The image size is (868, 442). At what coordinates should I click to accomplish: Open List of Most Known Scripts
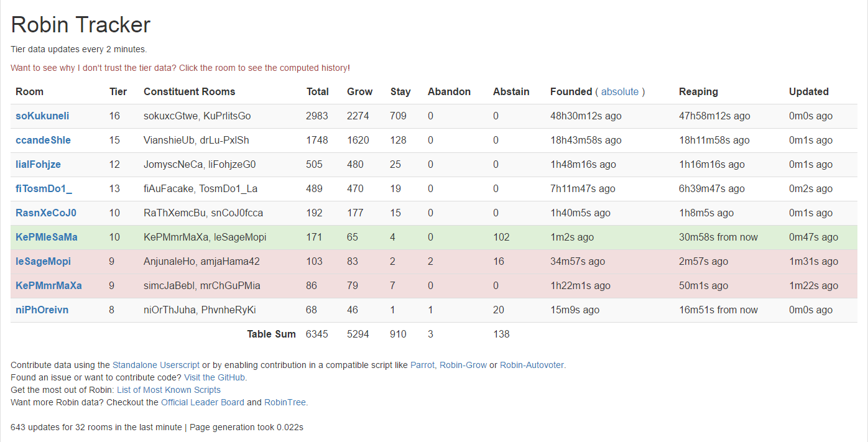(x=169, y=390)
